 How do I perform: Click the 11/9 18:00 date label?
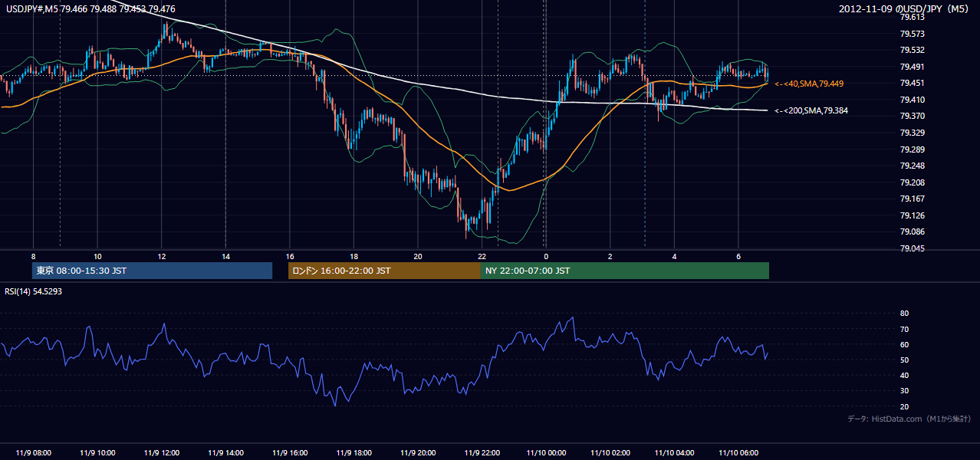[354, 453]
